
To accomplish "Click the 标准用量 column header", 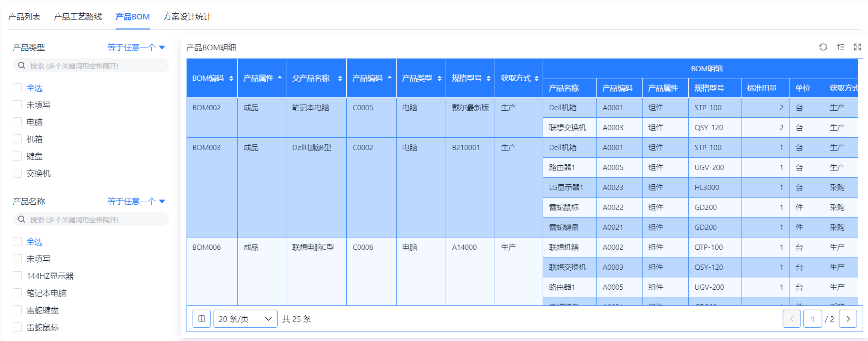I will coord(765,88).
